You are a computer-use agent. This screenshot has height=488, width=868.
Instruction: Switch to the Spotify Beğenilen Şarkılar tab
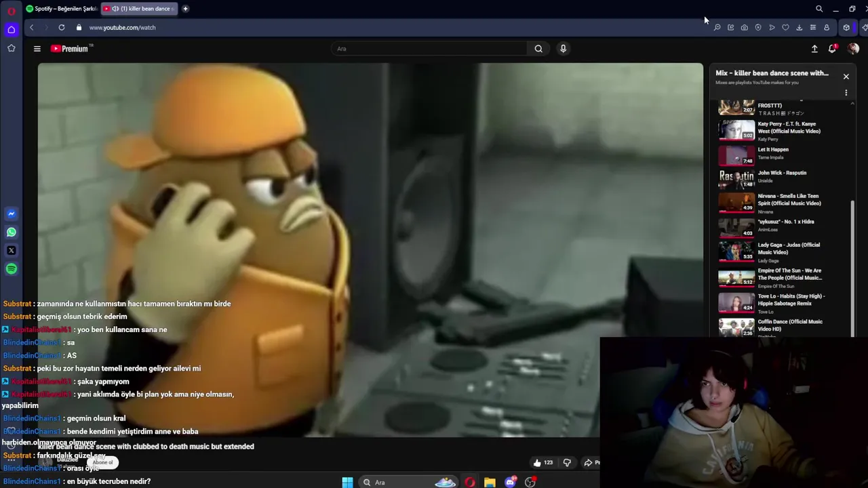tap(62, 9)
